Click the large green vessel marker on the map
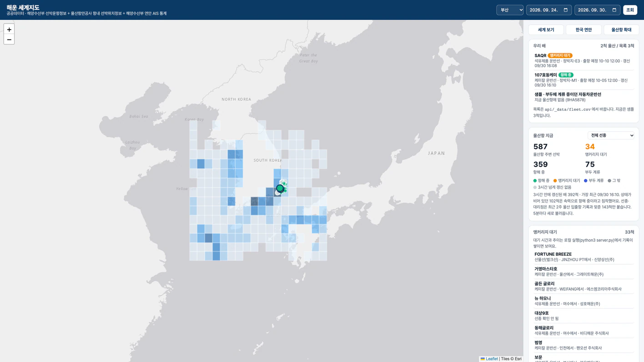The width and height of the screenshot is (644, 362). pyautogui.click(x=280, y=188)
